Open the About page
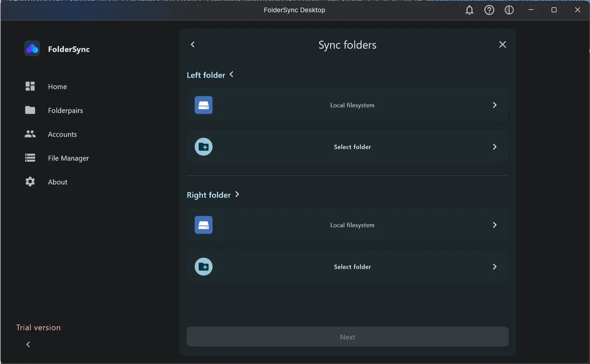Screen dimensions: 590x364 pos(57,182)
